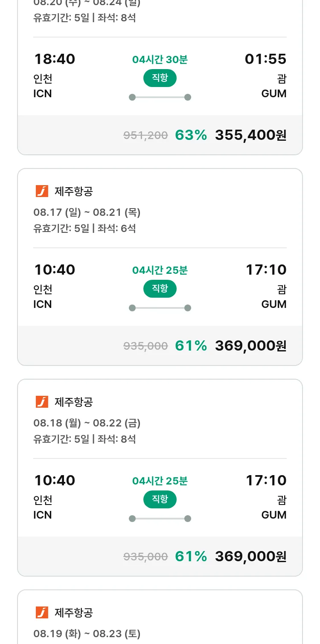Open the 08.19 (화) ~ 08.23 (토) itinerary
Screen dimensions: 320x644
pyautogui.click(x=87, y=634)
